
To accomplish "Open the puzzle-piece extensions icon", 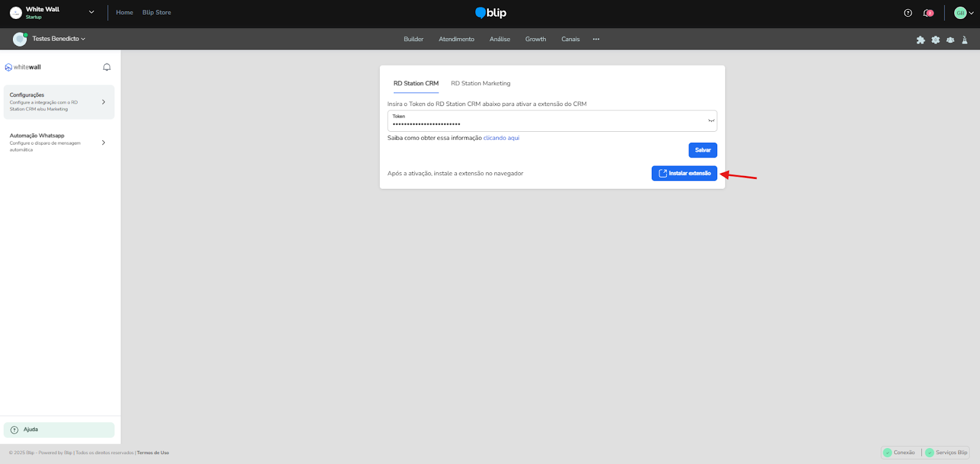I will point(920,40).
